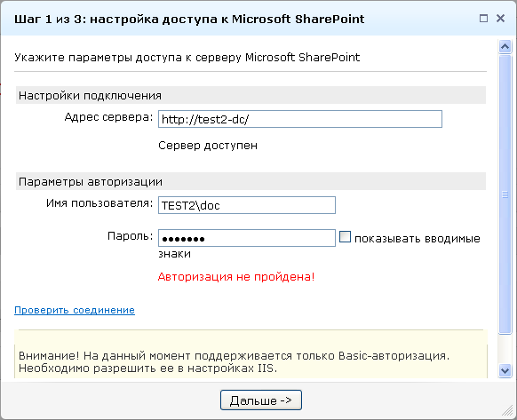Click the Basic-authorization warning note
The height and width of the screenshot is (420, 517).
click(x=234, y=361)
